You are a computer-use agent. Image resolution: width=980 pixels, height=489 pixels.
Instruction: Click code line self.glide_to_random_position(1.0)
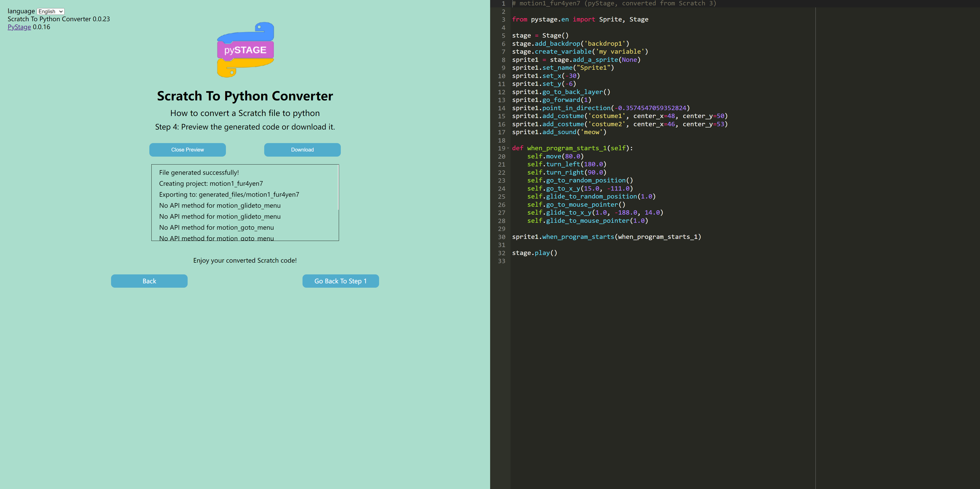[591, 196]
